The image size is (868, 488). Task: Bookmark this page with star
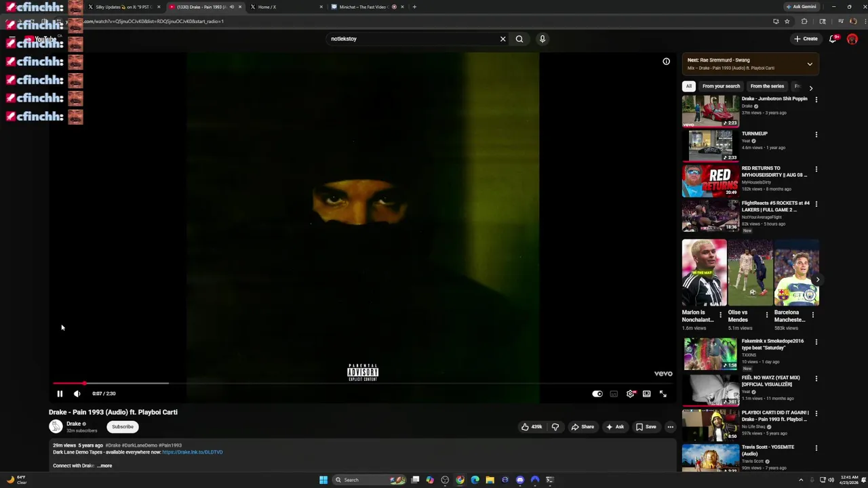(x=787, y=21)
